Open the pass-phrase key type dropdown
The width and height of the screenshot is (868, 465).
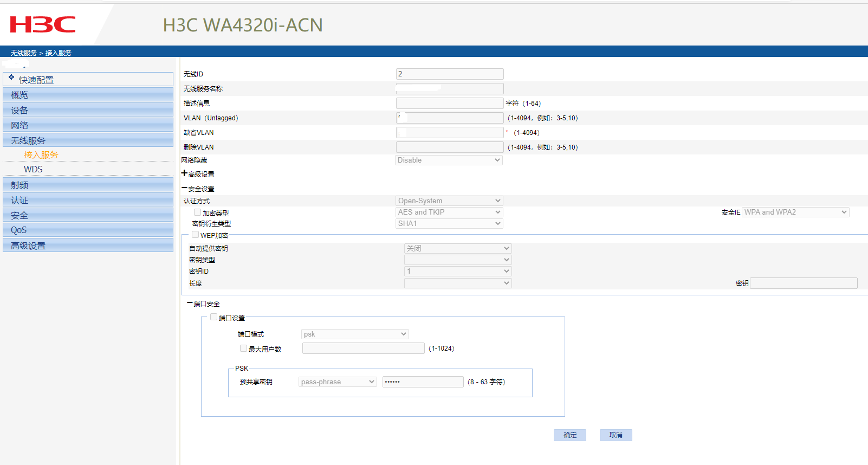(x=338, y=382)
